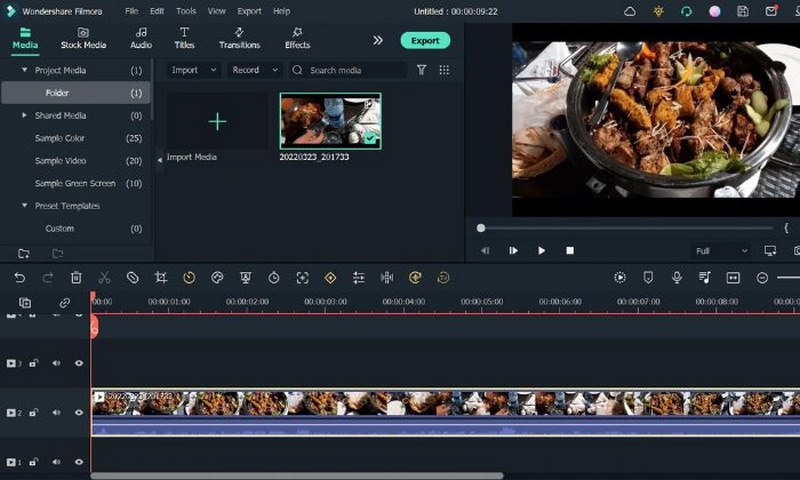Open the Export menu in menu bar
Image resolution: width=800 pixels, height=480 pixels.
249,11
